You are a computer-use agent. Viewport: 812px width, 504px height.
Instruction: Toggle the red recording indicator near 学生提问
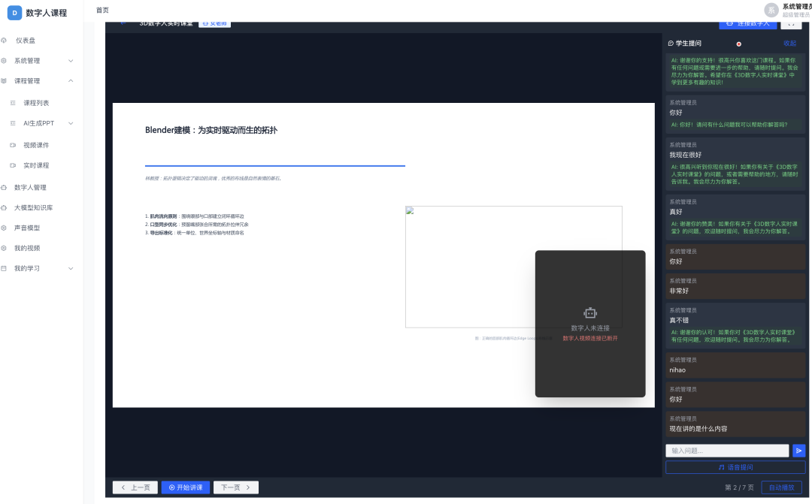(x=739, y=44)
